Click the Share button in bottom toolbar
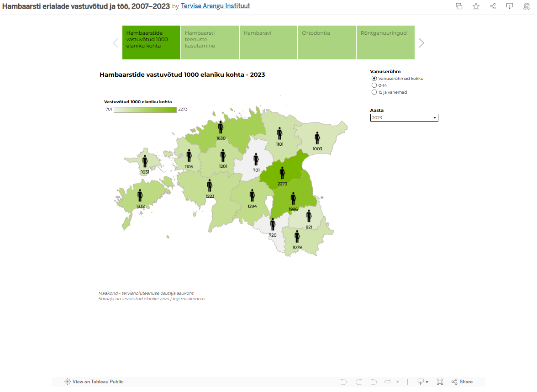537x392 pixels. (x=462, y=382)
